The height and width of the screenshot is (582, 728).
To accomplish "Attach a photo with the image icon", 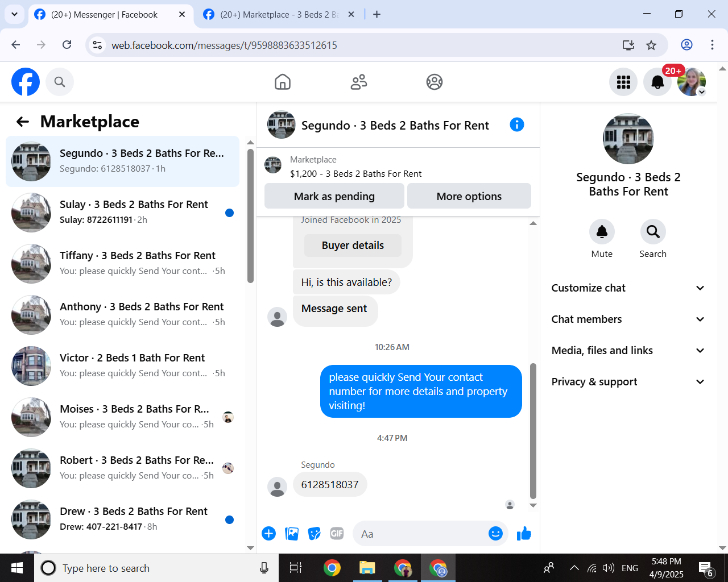I will pyautogui.click(x=292, y=534).
